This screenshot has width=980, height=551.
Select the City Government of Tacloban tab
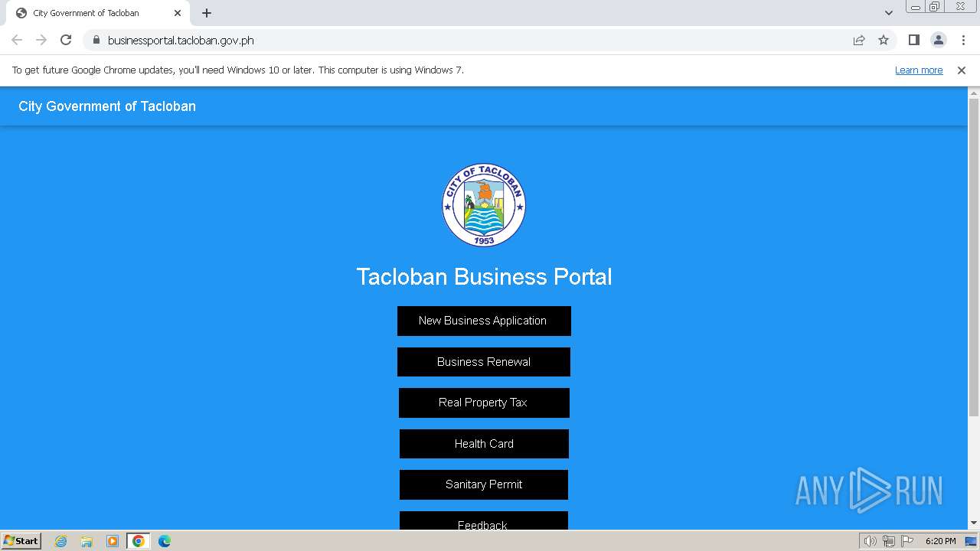tap(96, 13)
